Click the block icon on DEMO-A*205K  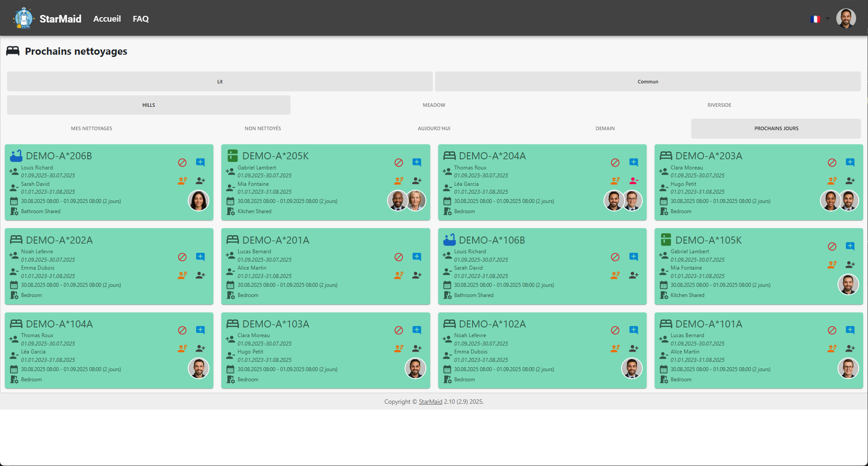pos(399,162)
